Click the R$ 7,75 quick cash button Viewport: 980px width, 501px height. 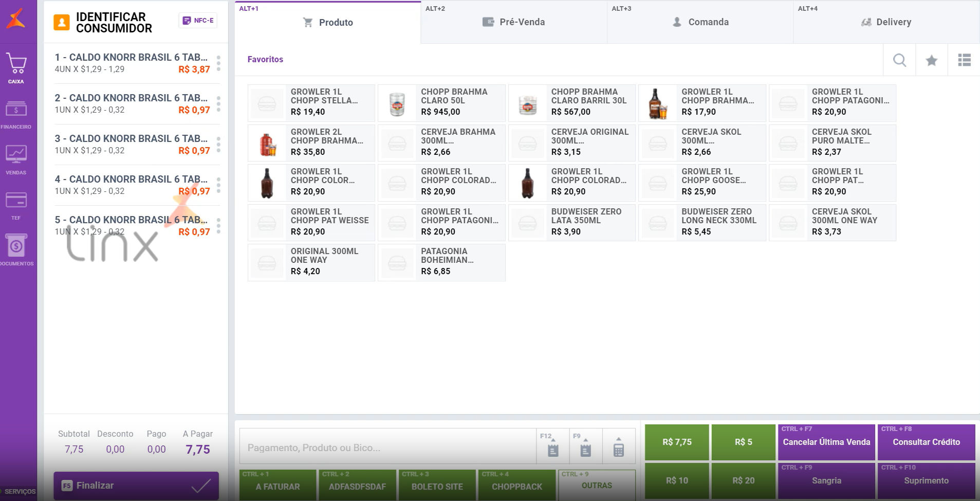(x=677, y=442)
